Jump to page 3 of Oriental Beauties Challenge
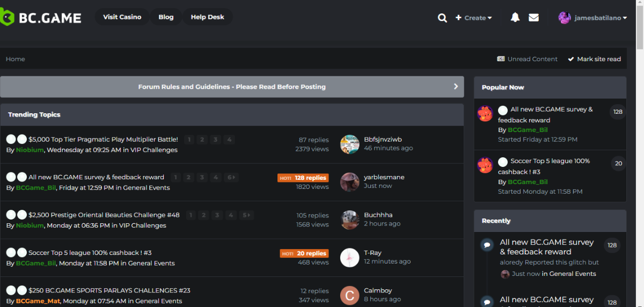This screenshot has height=307, width=644. pyautogui.click(x=217, y=215)
